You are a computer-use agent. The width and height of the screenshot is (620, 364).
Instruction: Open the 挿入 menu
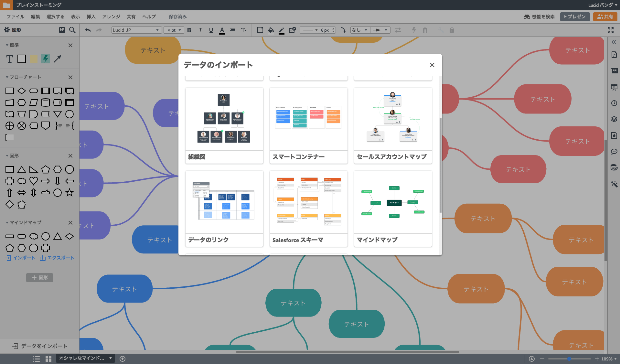click(91, 16)
